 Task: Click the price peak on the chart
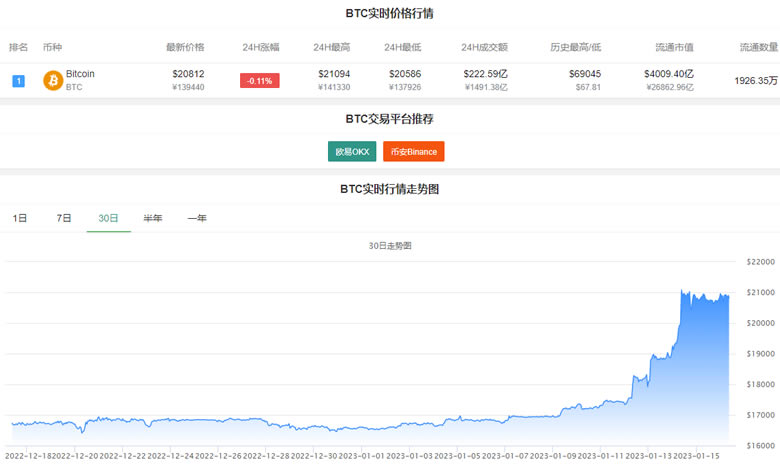682,291
